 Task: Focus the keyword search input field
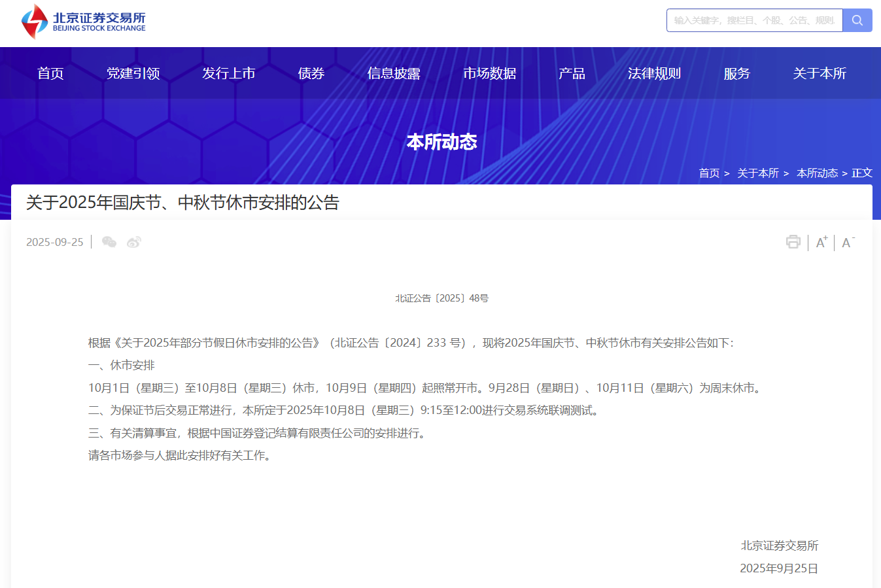(754, 20)
